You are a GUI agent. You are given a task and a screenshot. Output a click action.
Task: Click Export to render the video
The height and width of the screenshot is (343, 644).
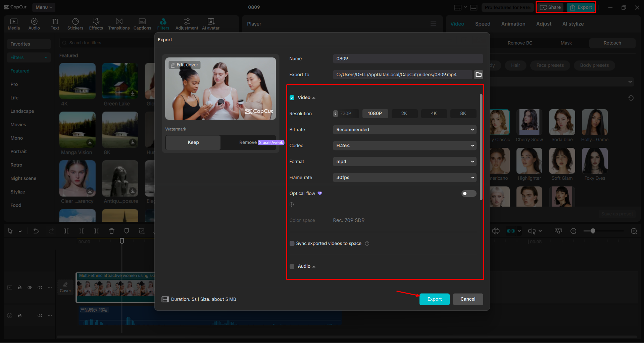tap(434, 299)
